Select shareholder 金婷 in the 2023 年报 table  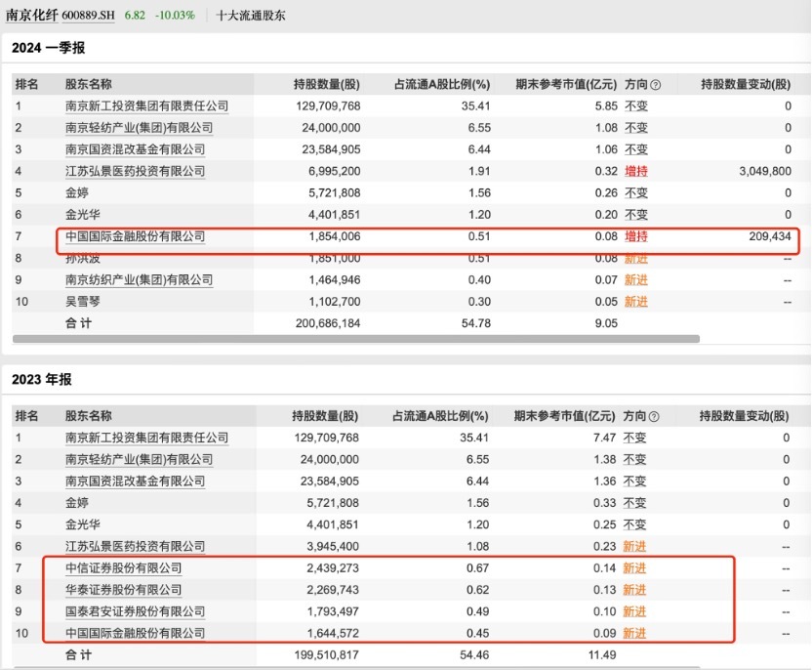[x=77, y=503]
